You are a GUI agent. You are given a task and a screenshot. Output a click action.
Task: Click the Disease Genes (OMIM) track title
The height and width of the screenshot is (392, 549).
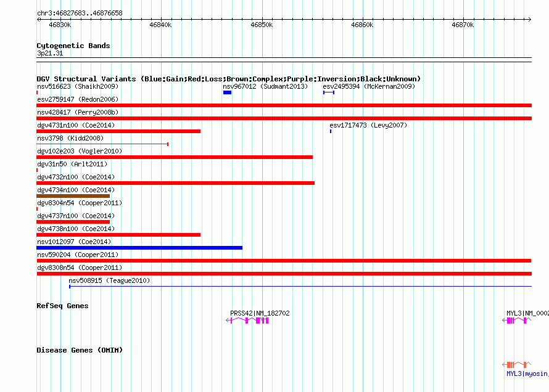tap(80, 350)
